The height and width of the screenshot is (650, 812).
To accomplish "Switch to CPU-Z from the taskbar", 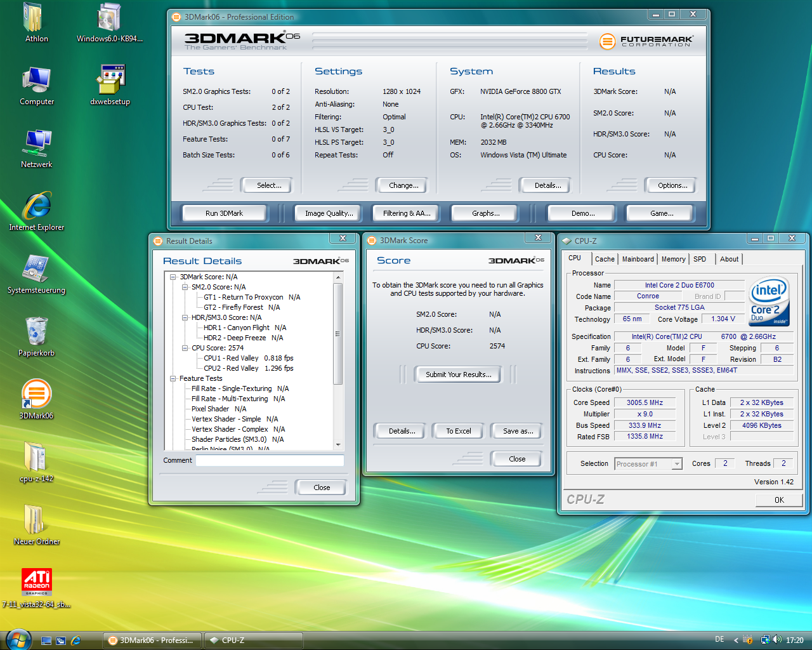I will click(254, 640).
